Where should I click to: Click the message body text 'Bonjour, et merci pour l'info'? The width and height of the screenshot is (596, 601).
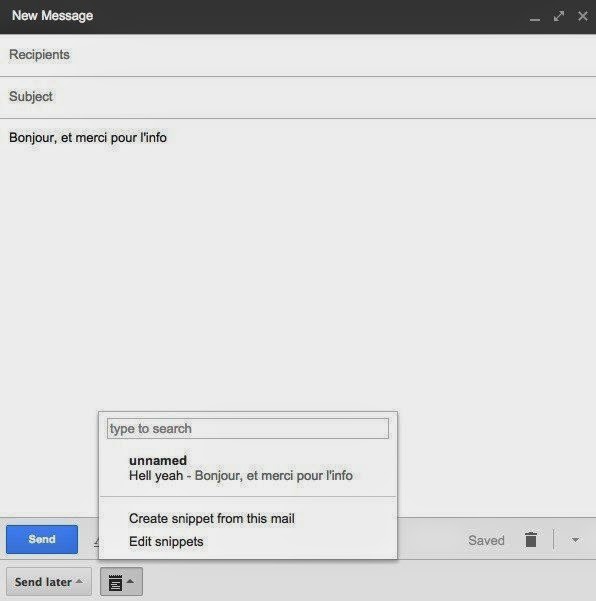coord(88,138)
